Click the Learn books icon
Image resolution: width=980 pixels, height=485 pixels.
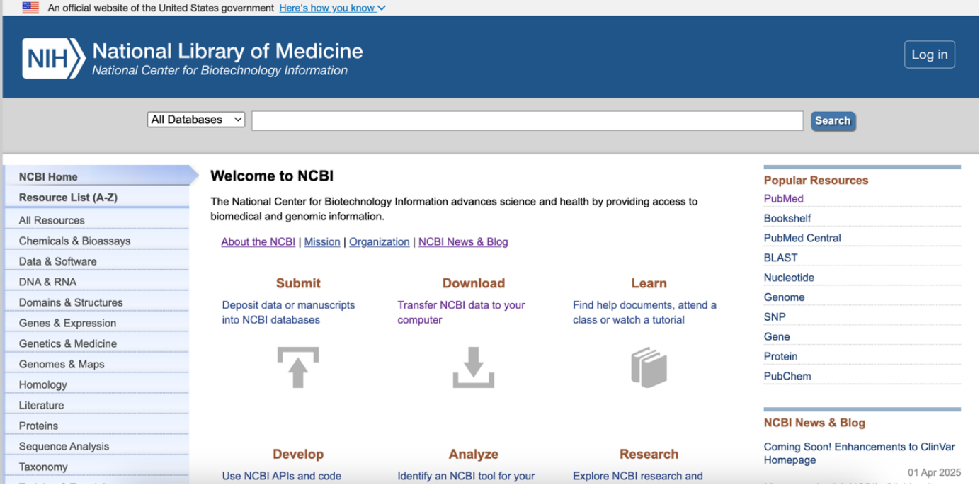coord(649,367)
